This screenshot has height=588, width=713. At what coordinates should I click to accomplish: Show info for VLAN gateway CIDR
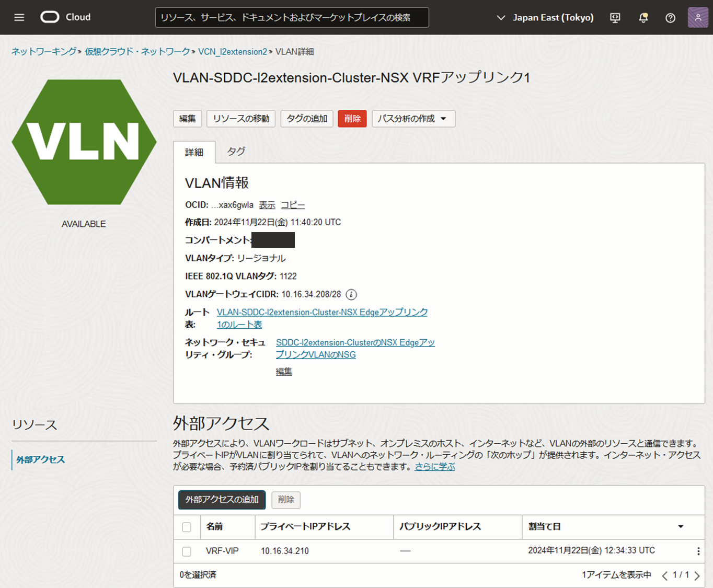[351, 294]
